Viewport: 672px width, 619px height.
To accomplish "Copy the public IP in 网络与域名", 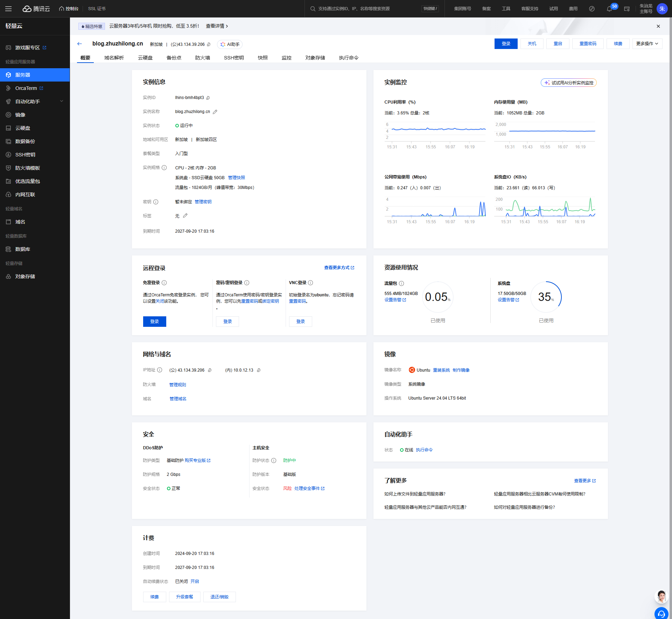I will [x=210, y=370].
